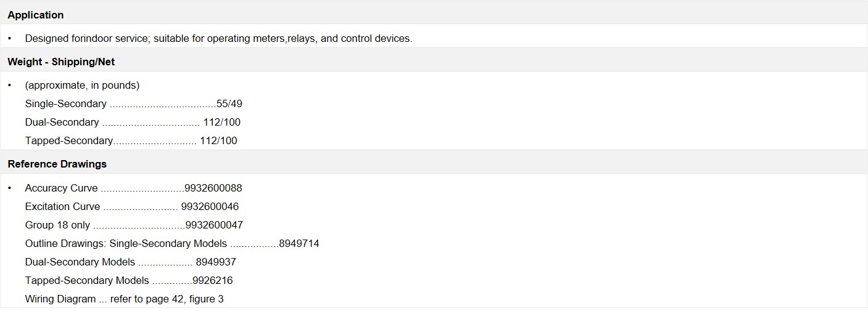Click the Wiring Diagram page 42 reference
Image resolution: width=868 pixels, height=311 pixels.
point(124,299)
